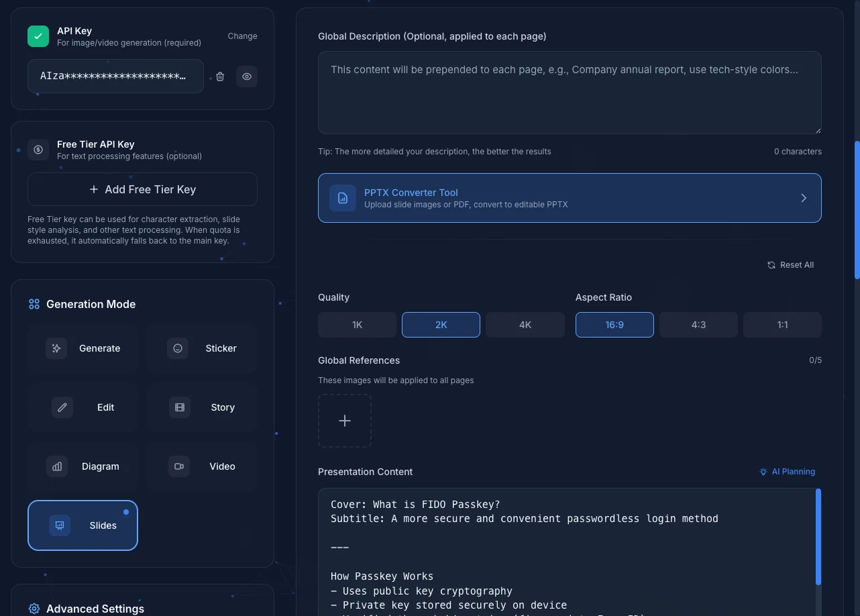Viewport: 860px width, 616px height.
Task: Click the Slides mode monitor icon
Action: point(60,525)
